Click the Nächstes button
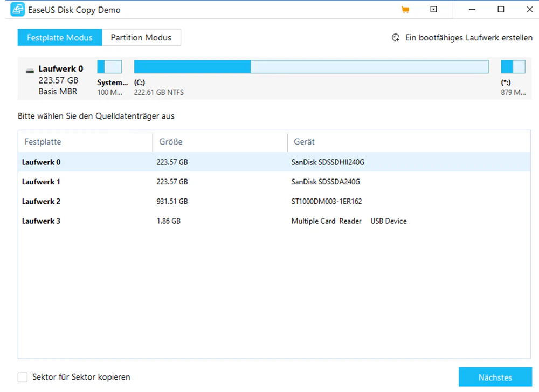 click(x=495, y=377)
